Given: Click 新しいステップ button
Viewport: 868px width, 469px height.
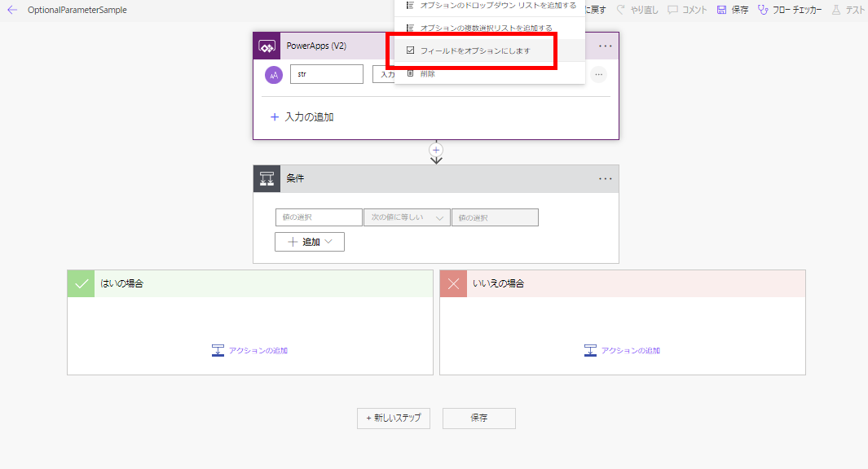Looking at the screenshot, I should (x=394, y=418).
